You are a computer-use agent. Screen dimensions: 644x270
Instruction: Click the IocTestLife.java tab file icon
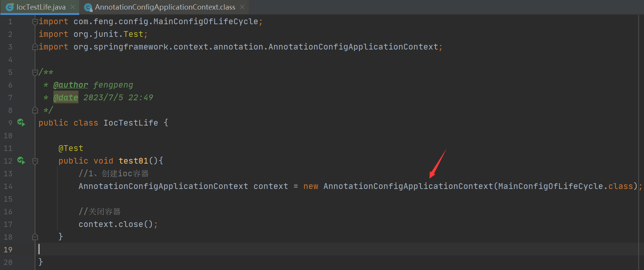click(x=10, y=7)
